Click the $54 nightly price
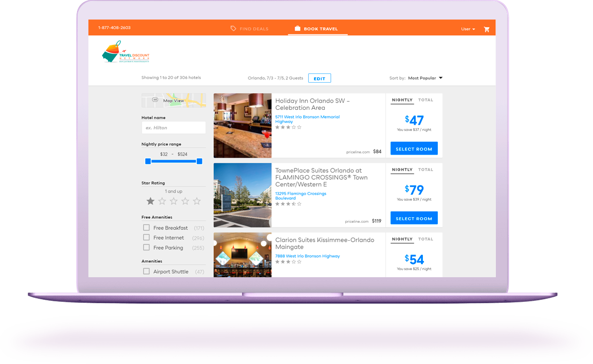 pos(414,259)
